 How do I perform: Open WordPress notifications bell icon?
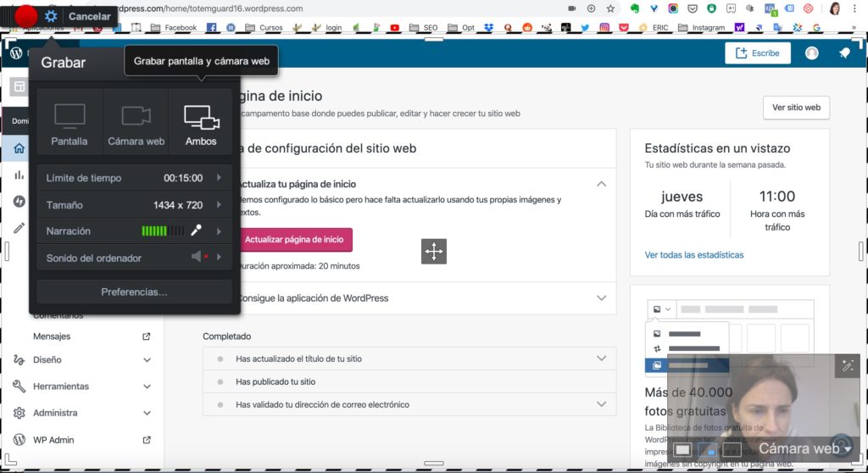(x=844, y=53)
